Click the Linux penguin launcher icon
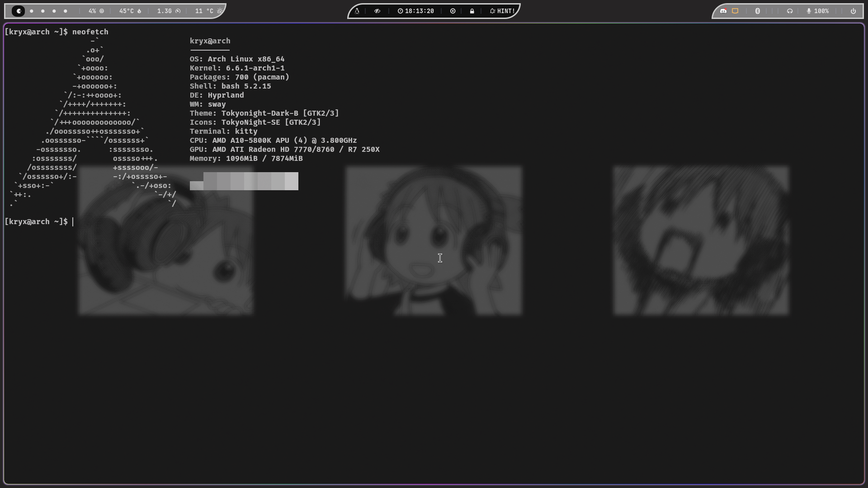 (x=357, y=11)
